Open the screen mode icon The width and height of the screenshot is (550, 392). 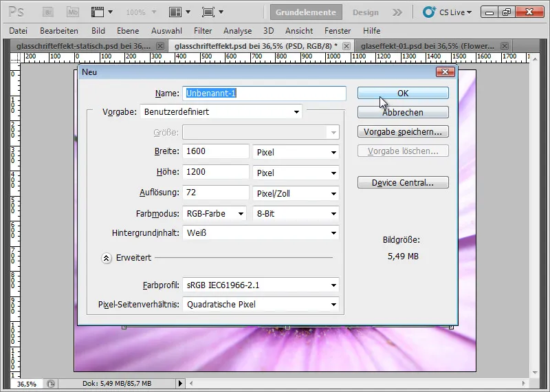point(208,12)
